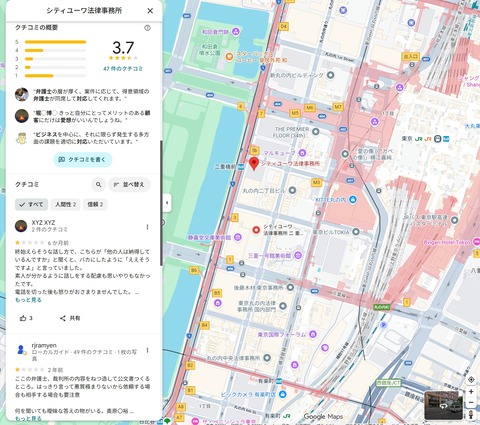Image resolution: width=480 pixels, height=425 pixels.
Task: Select the 二重橋前 subway station icon
Action: click(240, 167)
